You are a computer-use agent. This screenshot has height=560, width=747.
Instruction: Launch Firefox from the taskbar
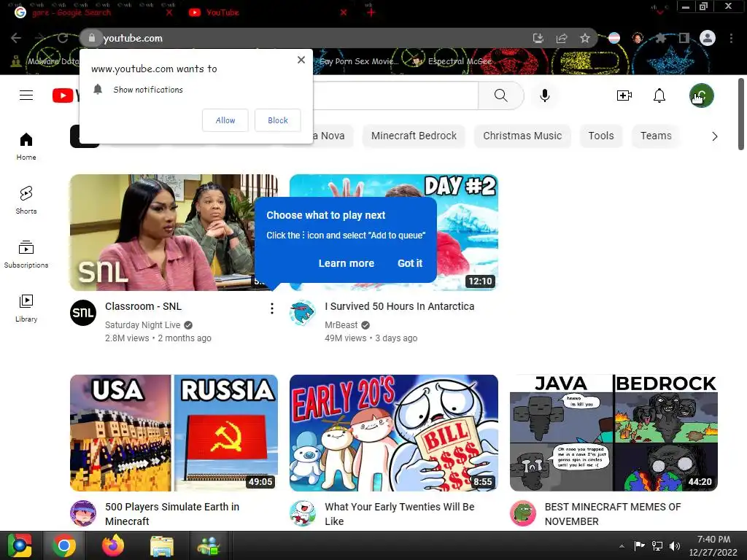click(113, 545)
